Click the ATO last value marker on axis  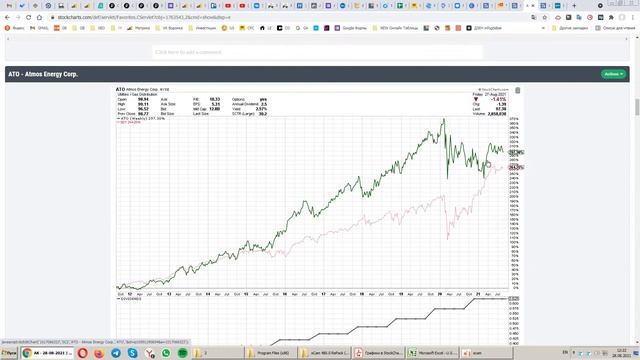[516, 152]
